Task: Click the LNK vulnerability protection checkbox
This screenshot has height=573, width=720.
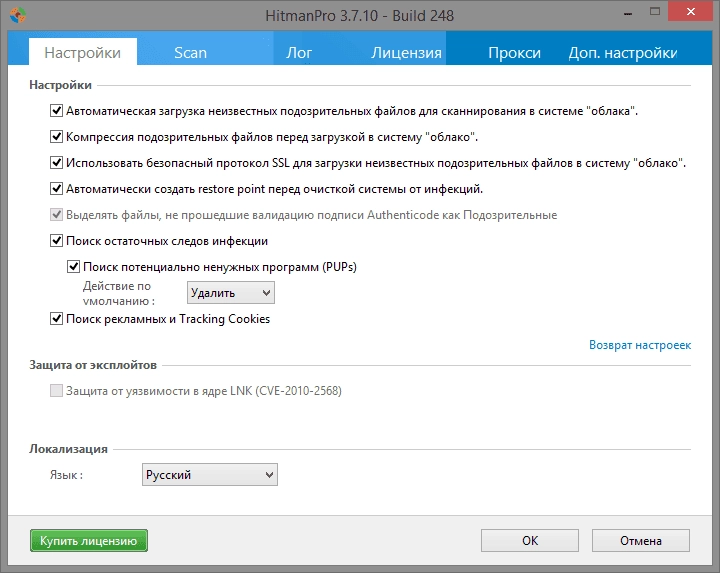Action: click(56, 391)
